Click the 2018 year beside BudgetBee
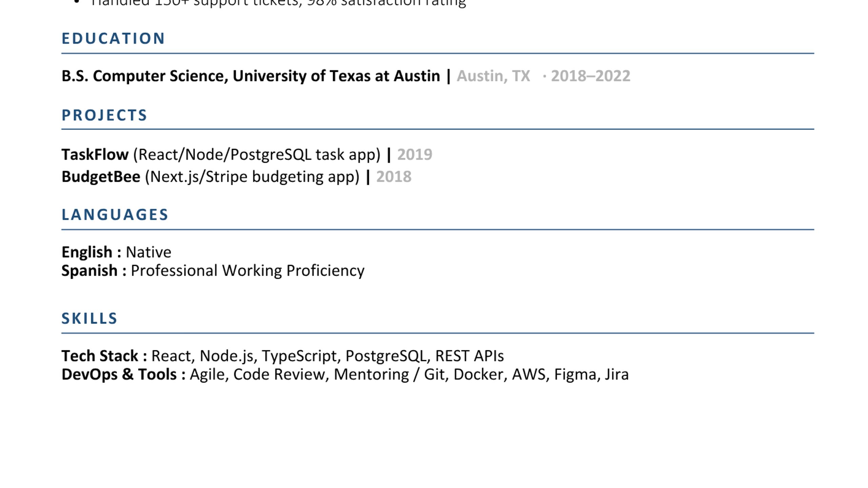 [x=394, y=177]
